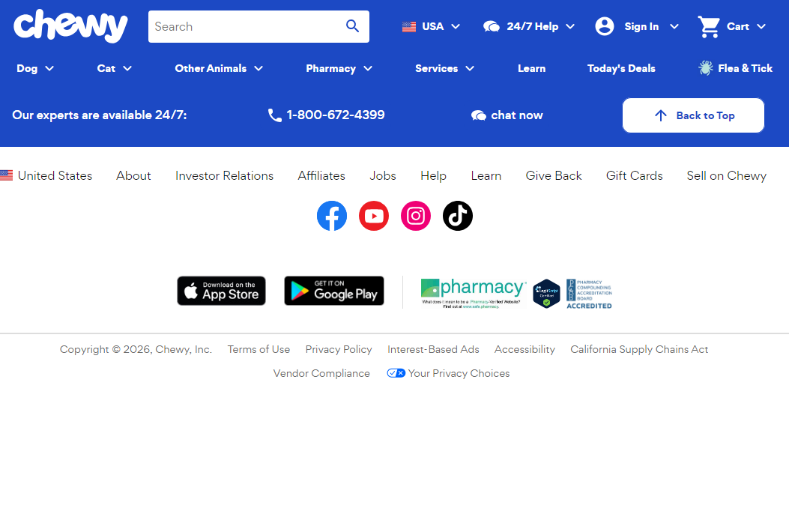The height and width of the screenshot is (532, 789).
Task: Open the Sign In dropdown
Action: click(x=637, y=27)
